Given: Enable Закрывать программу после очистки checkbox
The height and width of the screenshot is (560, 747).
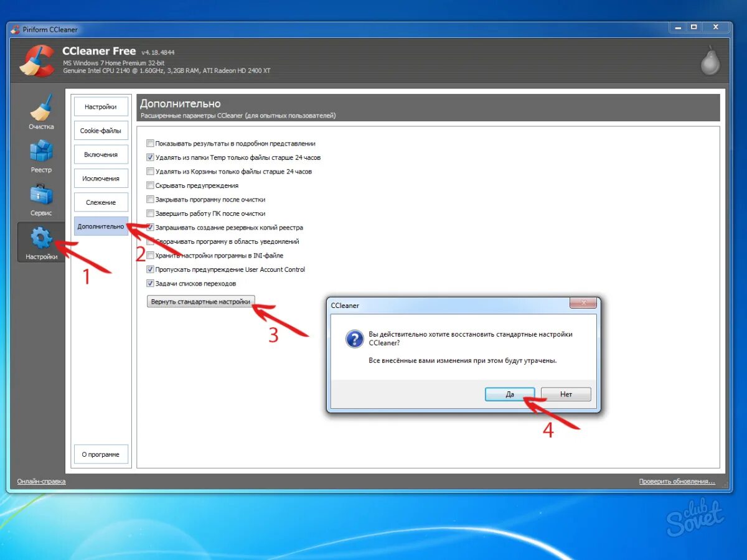Looking at the screenshot, I should point(150,200).
